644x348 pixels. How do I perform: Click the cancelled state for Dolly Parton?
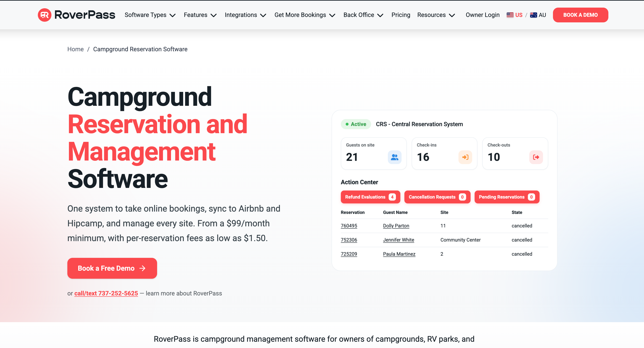pos(522,226)
